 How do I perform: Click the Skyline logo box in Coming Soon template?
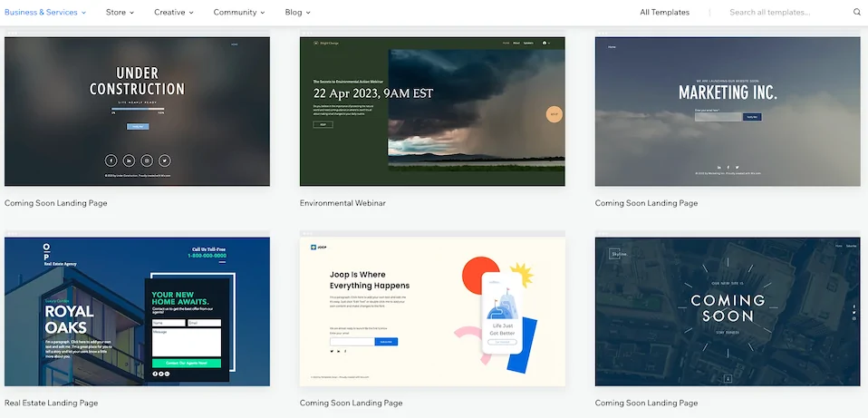click(x=618, y=256)
